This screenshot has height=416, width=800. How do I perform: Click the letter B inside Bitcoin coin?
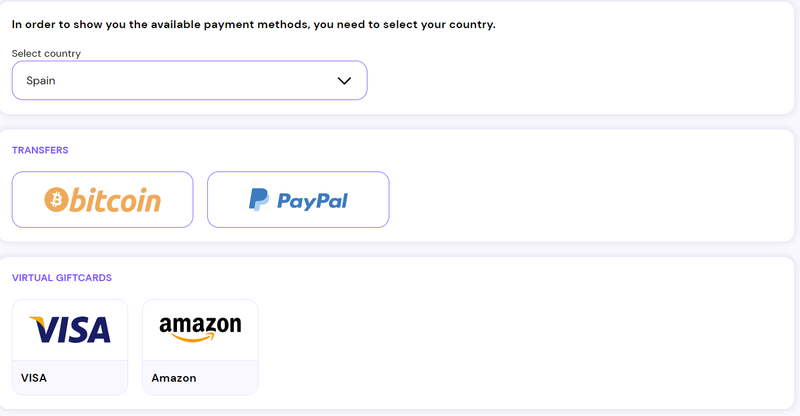(x=57, y=199)
